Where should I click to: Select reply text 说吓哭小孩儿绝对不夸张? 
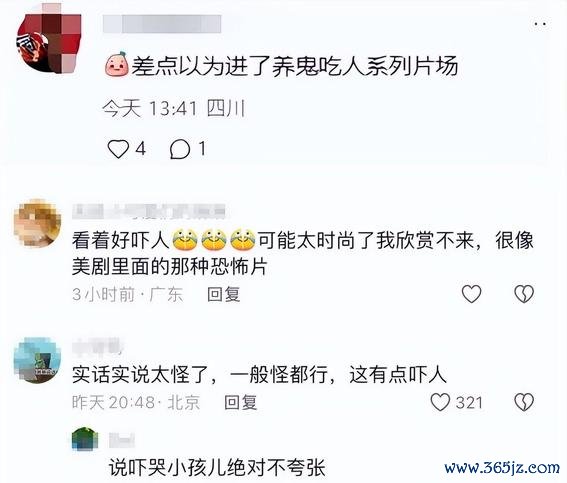click(217, 467)
